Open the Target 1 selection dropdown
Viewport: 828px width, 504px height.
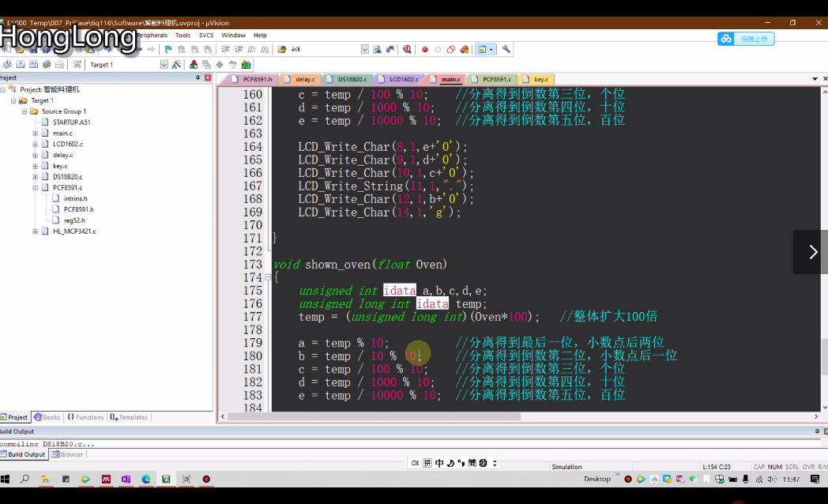pyautogui.click(x=164, y=65)
